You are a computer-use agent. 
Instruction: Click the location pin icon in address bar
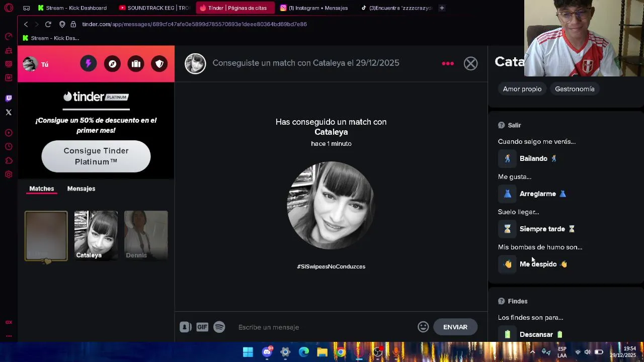click(62, 24)
